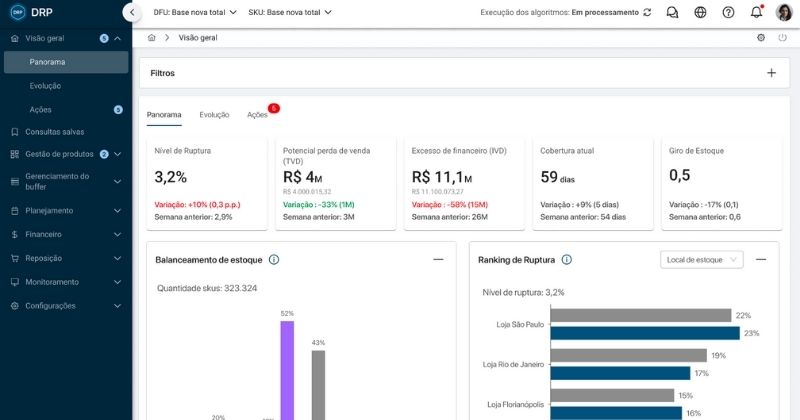The width and height of the screenshot is (800, 420).
Task: Minimize the Balanceamento de estoque card
Action: point(438,260)
